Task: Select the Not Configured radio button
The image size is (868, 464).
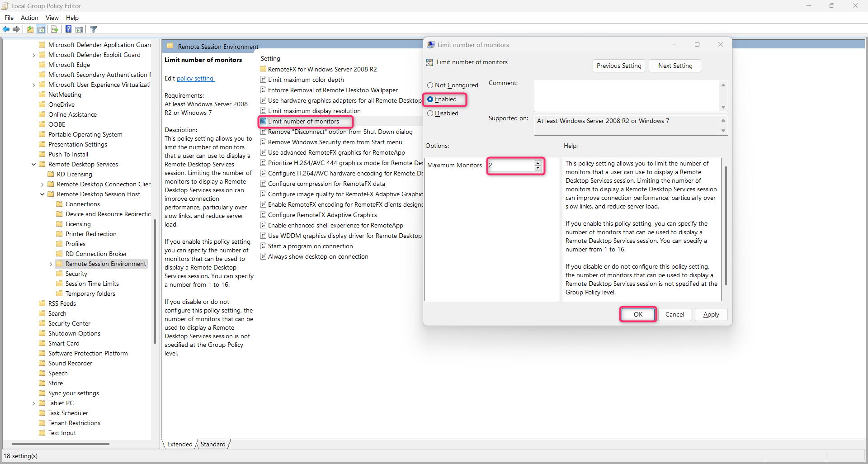Action: 430,85
